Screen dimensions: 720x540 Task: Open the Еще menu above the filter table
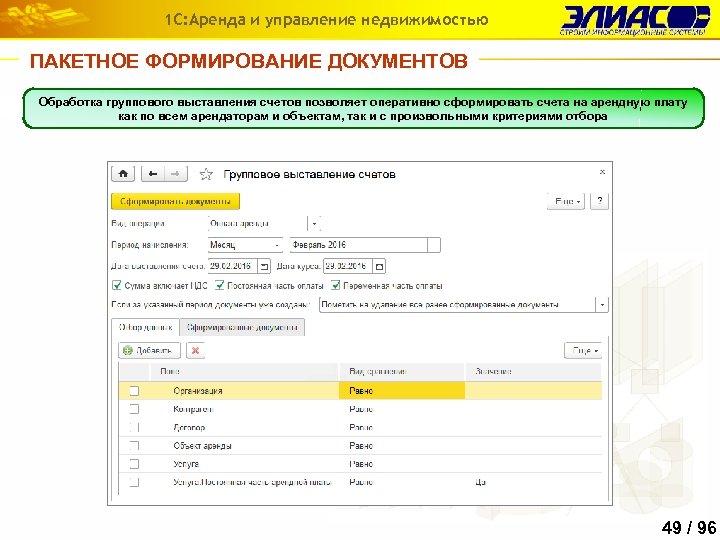coord(583,351)
